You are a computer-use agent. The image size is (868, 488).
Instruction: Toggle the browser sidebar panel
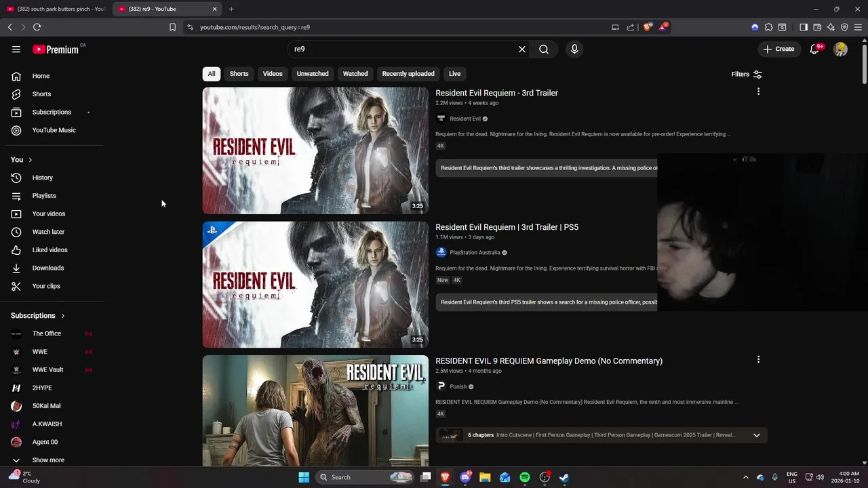[x=804, y=27]
